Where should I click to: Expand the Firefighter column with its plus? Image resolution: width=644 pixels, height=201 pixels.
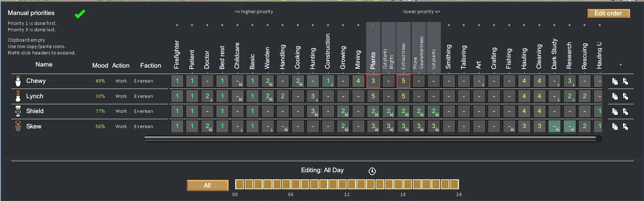pyautogui.click(x=177, y=25)
